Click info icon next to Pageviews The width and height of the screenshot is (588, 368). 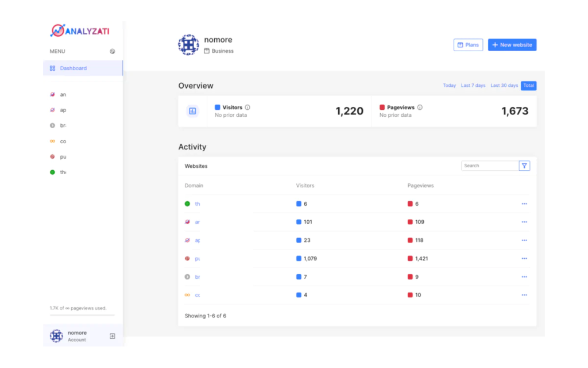(420, 108)
